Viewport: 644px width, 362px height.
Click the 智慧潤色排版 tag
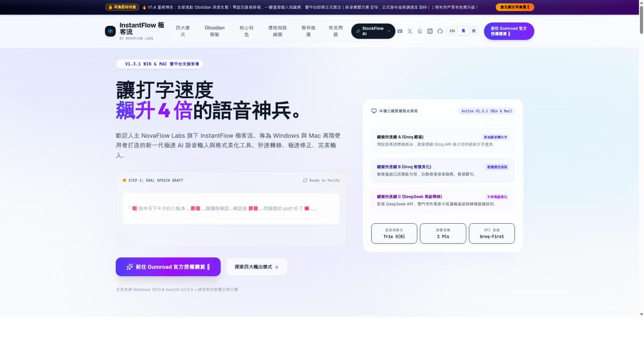pos(497,167)
